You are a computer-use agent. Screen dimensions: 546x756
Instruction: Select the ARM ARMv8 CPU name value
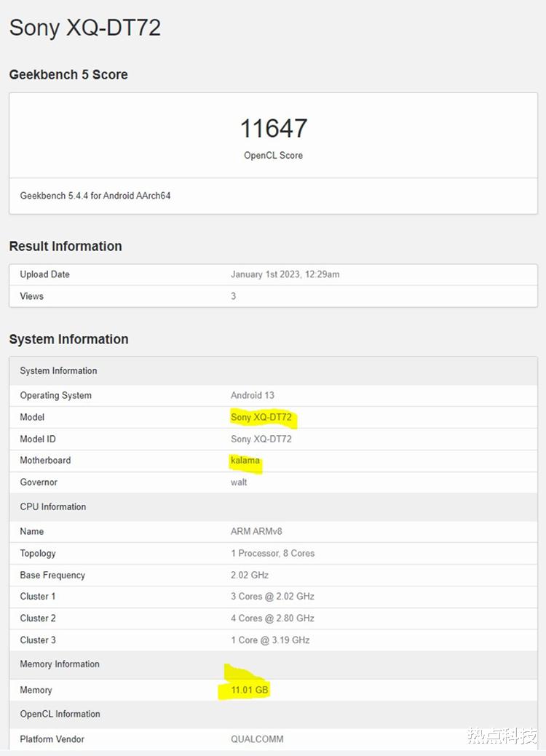tap(256, 531)
